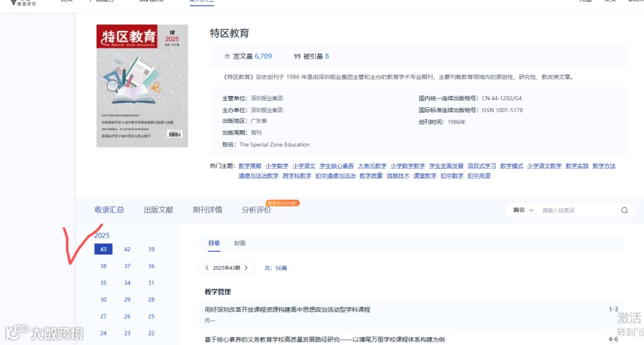Open hot topic 小学数学教学
Image resolution: width=644 pixels, height=345 pixels.
408,166
